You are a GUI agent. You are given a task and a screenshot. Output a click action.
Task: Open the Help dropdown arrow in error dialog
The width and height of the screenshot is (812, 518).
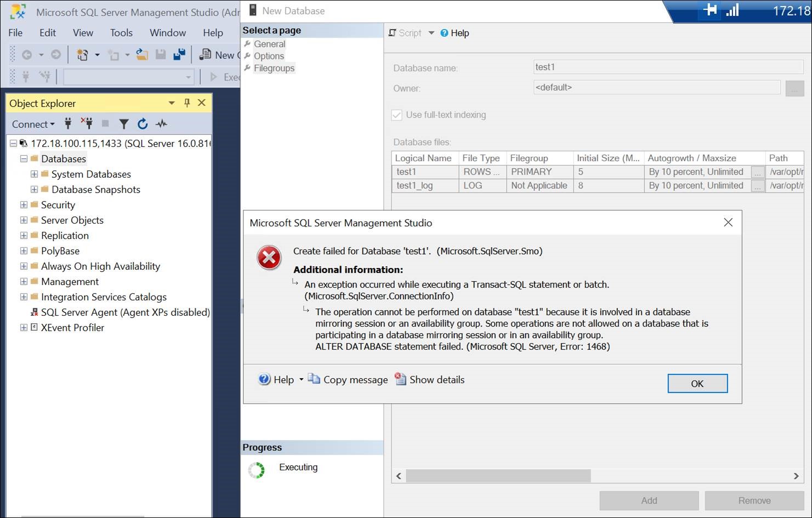click(301, 379)
